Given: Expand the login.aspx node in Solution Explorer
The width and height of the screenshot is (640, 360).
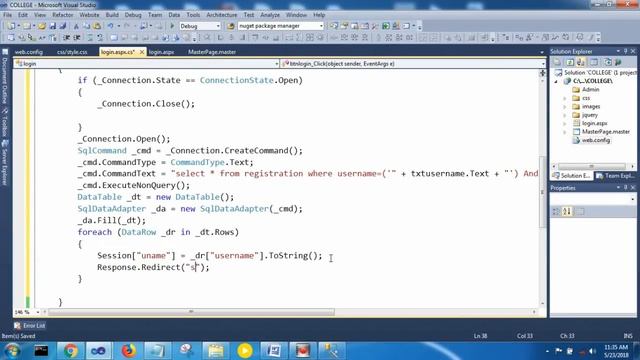Looking at the screenshot, I should click(x=565, y=124).
